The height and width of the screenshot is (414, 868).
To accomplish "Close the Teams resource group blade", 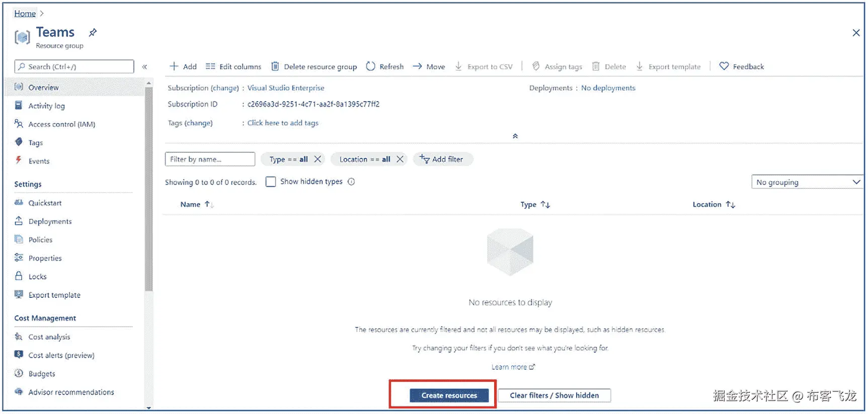I will (x=856, y=33).
